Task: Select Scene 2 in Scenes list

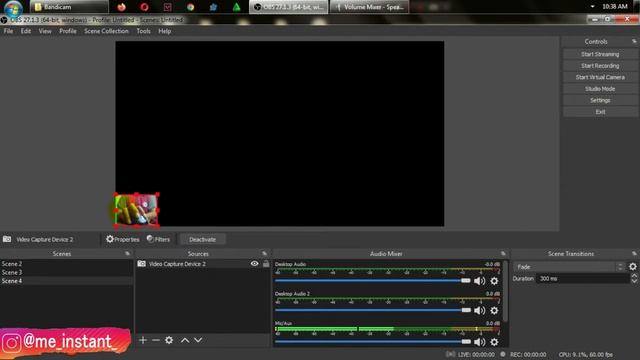Action: click(x=67, y=264)
